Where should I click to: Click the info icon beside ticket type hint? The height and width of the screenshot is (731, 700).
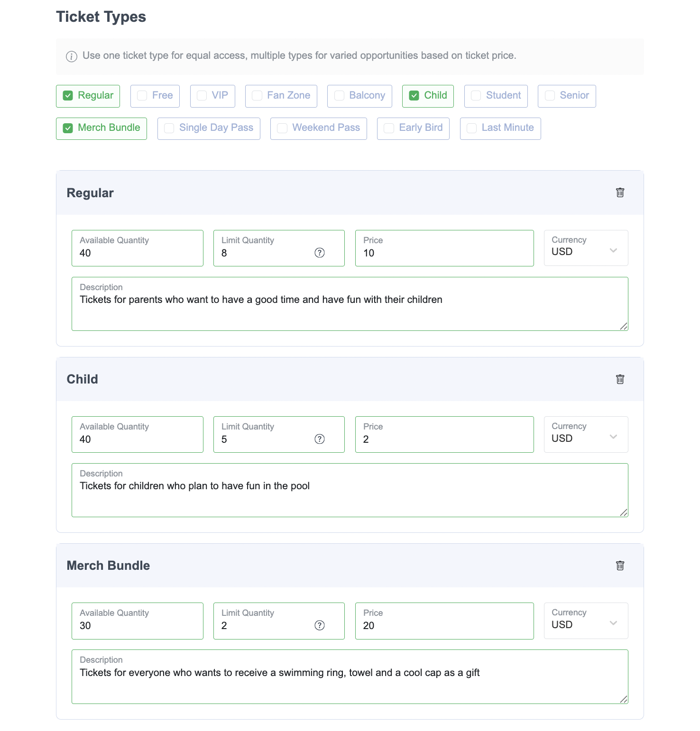(72, 56)
